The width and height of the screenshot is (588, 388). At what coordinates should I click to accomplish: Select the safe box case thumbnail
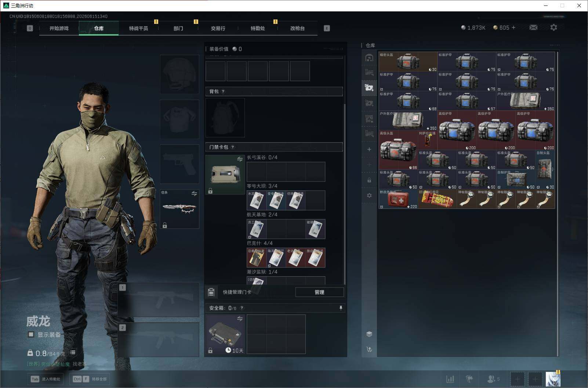[225, 334]
